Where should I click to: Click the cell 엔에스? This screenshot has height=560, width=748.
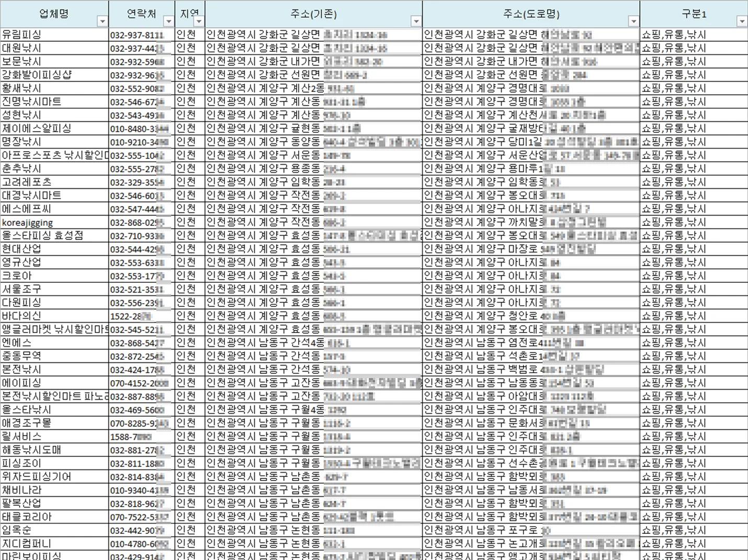pos(54,342)
